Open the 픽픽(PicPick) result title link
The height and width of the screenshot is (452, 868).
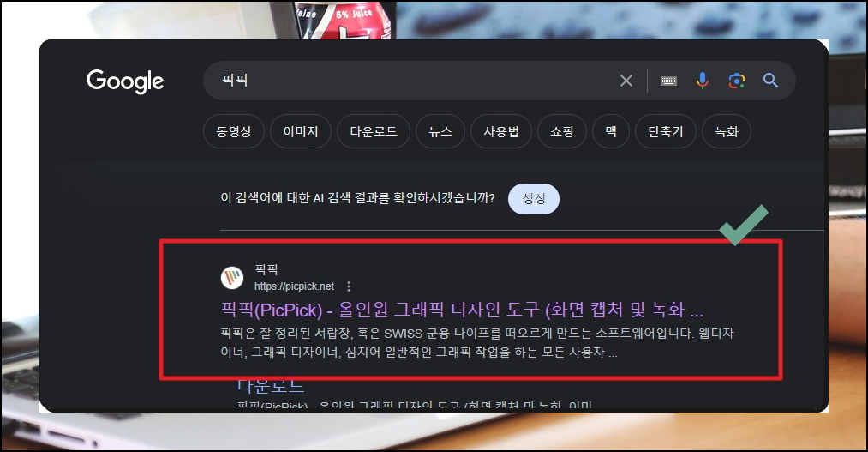(x=462, y=310)
